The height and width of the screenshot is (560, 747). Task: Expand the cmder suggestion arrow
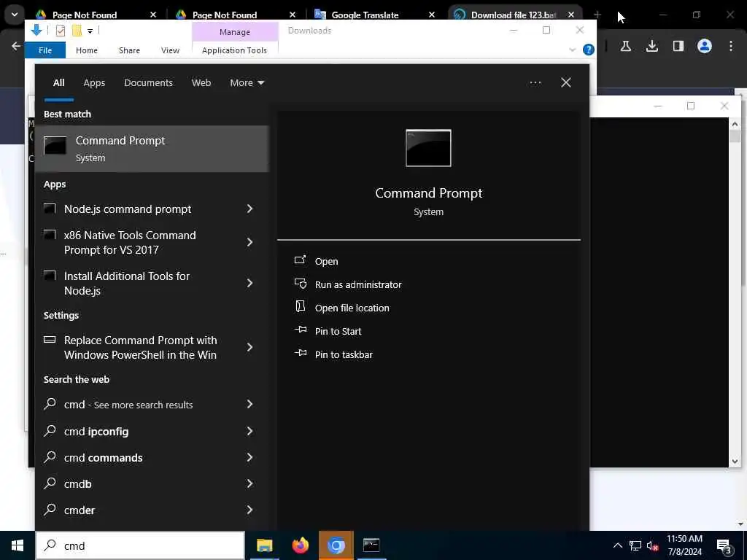[x=249, y=510]
